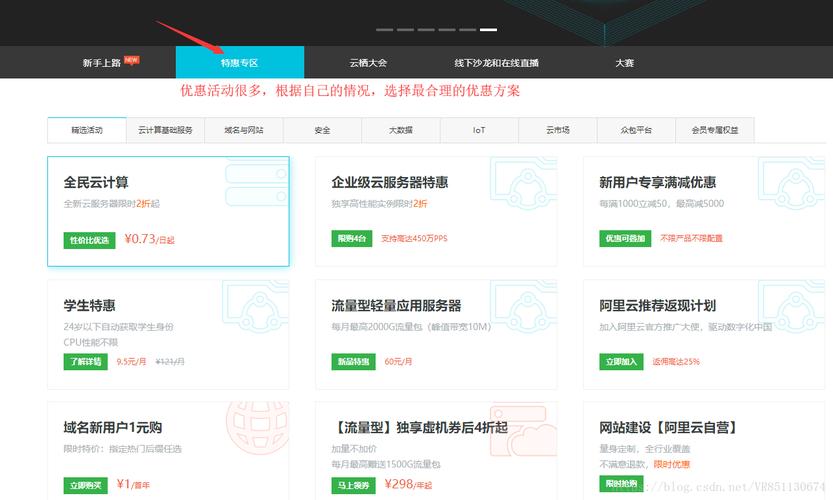This screenshot has width=833, height=500.
Task: Select the 众包平台 category tab
Action: pyautogui.click(x=636, y=130)
